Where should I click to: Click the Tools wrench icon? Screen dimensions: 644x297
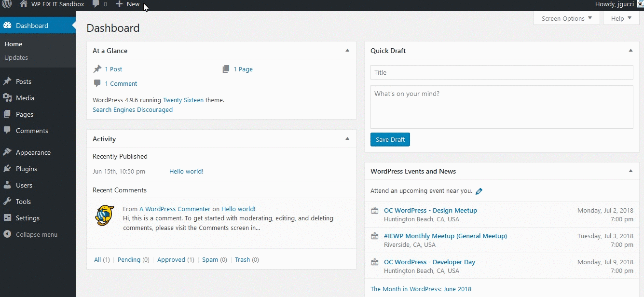coord(7,202)
